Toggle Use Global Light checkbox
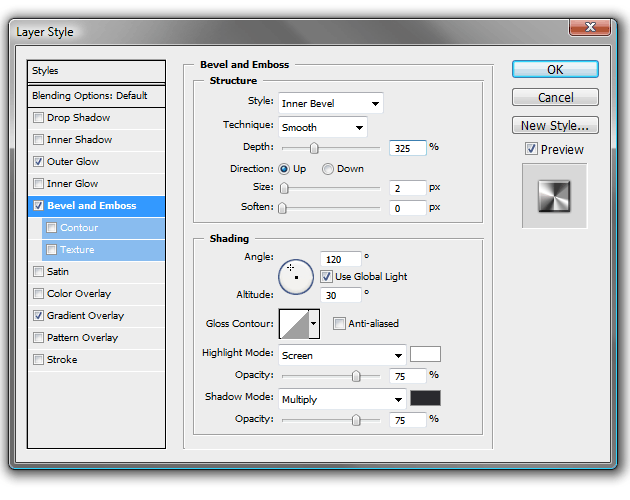This screenshot has width=630, height=500. tap(326, 277)
